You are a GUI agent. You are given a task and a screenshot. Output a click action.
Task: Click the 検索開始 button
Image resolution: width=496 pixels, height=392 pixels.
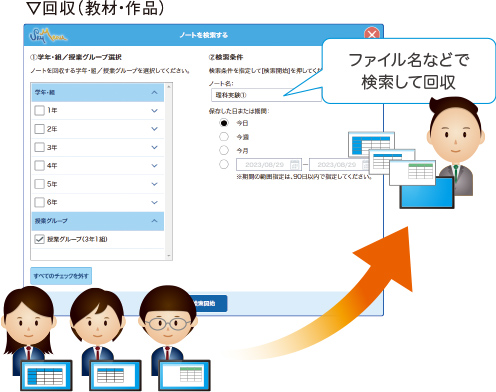coord(207,303)
